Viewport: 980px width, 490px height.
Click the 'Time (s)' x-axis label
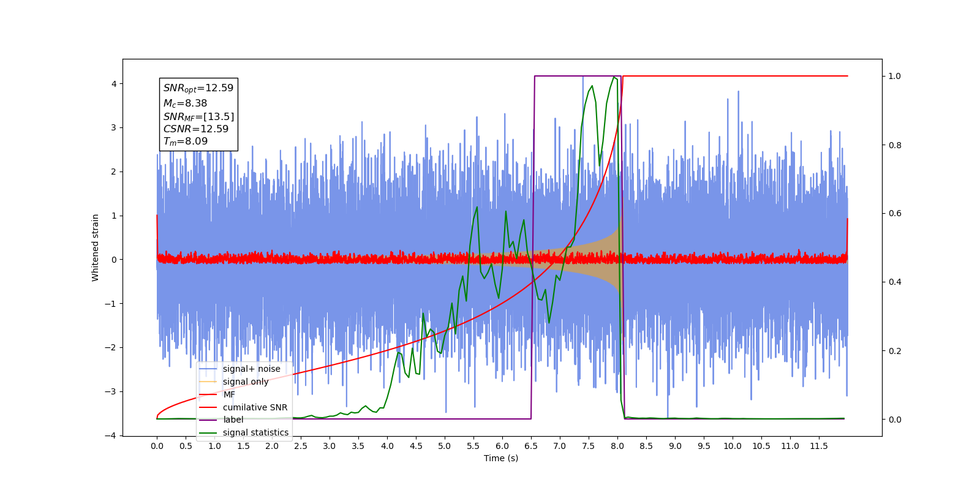(x=501, y=458)
